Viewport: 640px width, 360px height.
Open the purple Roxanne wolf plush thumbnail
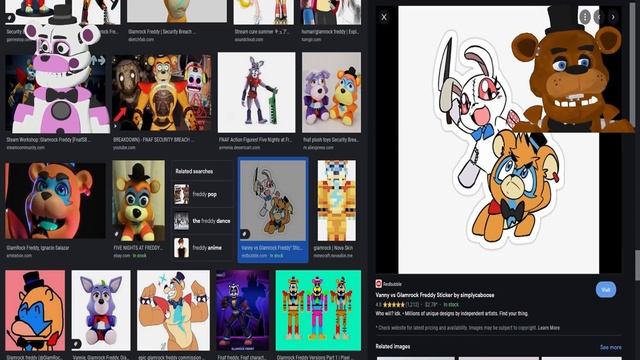(x=101, y=310)
